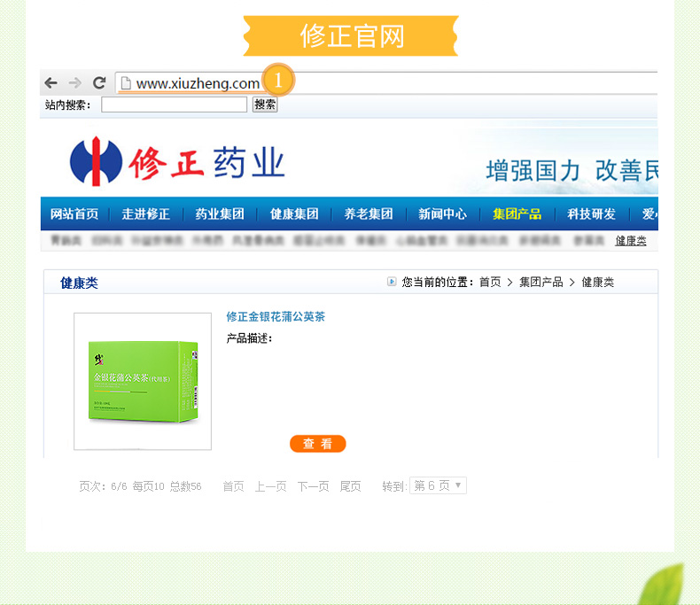The height and width of the screenshot is (605, 700).
Task: Click the orange 查看 button
Action: tap(318, 444)
